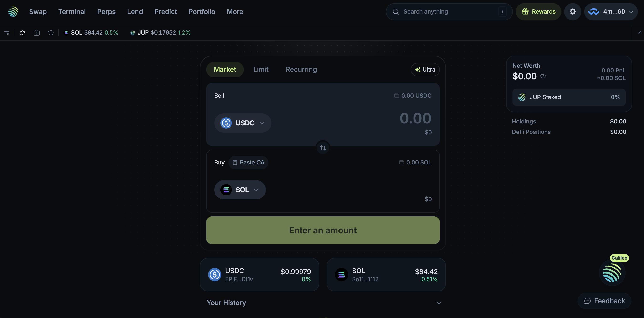The image size is (644, 318).
Task: Open Lend in the top navigation
Action: click(135, 11)
